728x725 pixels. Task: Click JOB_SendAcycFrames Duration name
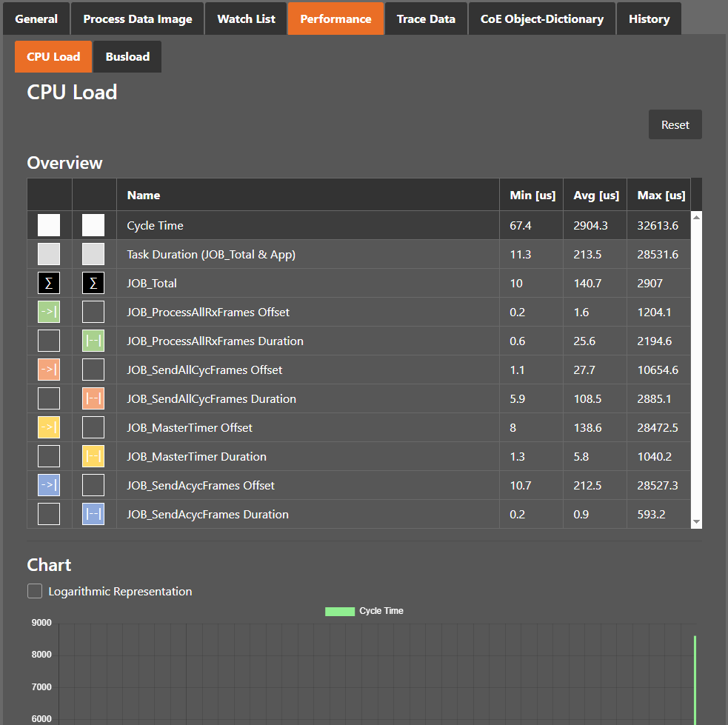click(207, 514)
